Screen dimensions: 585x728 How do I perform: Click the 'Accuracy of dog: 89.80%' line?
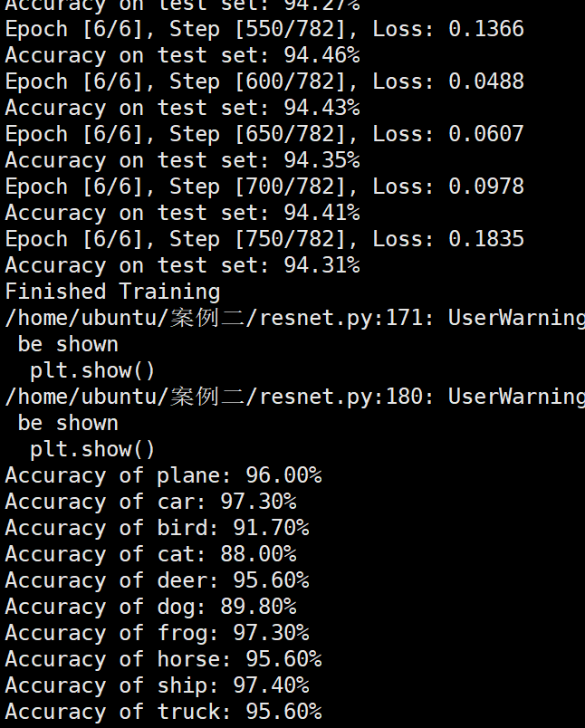point(151,608)
